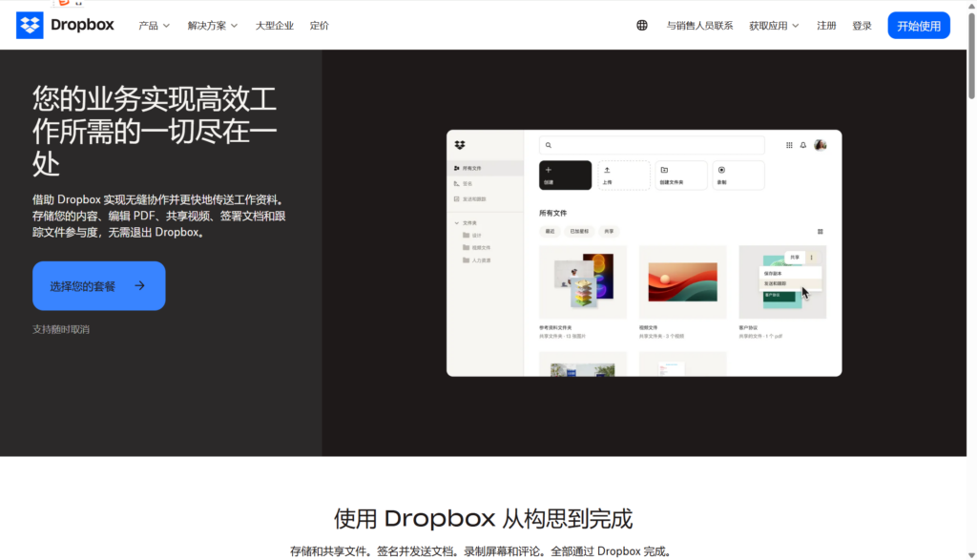Screen dimensions: 977x560
Task: Click the black 创建 plus tile
Action: click(565, 175)
